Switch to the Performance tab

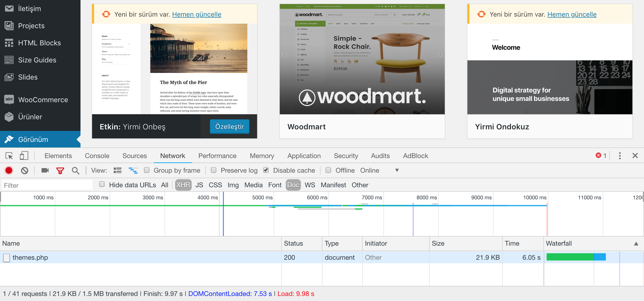pyautogui.click(x=217, y=156)
